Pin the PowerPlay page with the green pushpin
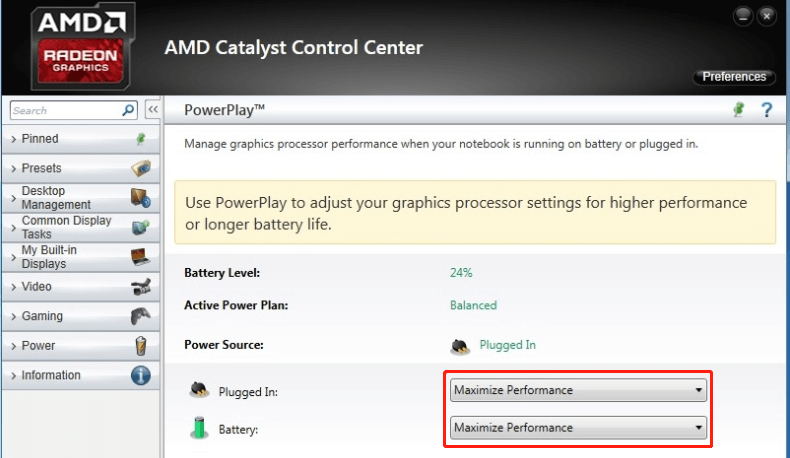The width and height of the screenshot is (790, 458). pyautogui.click(x=739, y=109)
